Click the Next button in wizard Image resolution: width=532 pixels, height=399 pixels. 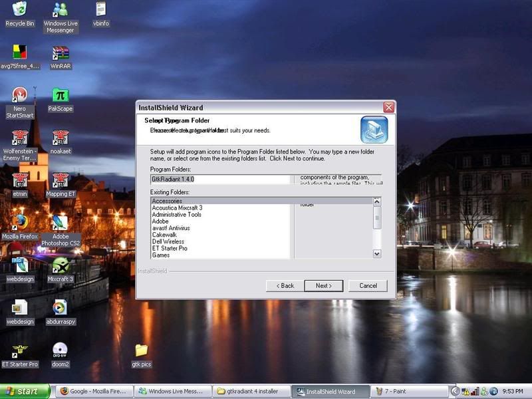[323, 285]
